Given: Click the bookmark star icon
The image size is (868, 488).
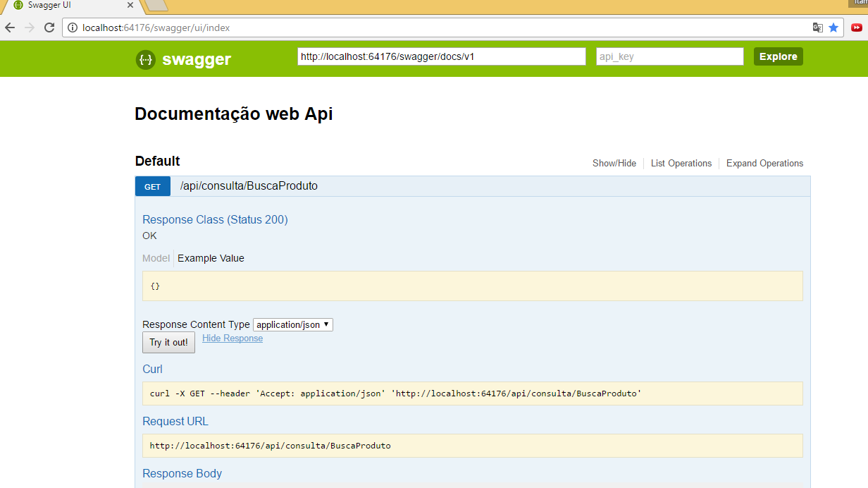Looking at the screenshot, I should pos(833,28).
